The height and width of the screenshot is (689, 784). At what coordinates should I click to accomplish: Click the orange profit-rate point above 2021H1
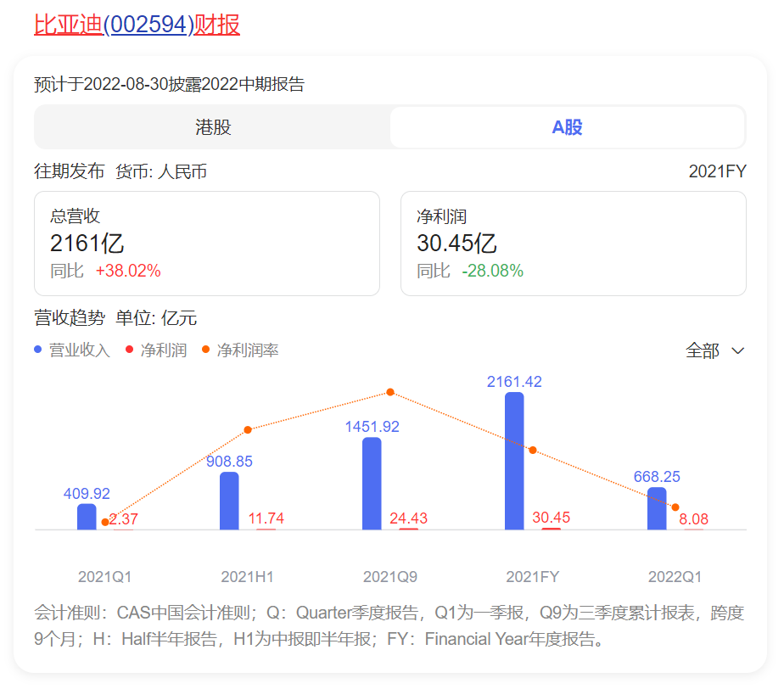(248, 429)
